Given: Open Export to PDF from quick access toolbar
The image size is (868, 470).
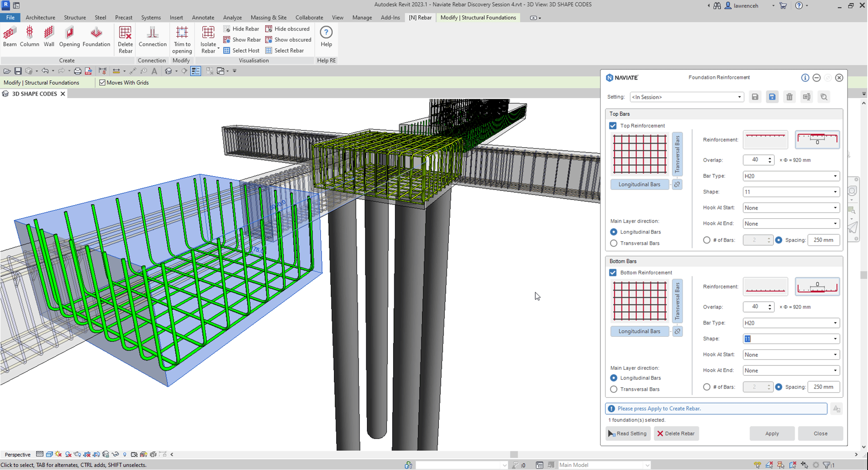Looking at the screenshot, I should pos(88,71).
